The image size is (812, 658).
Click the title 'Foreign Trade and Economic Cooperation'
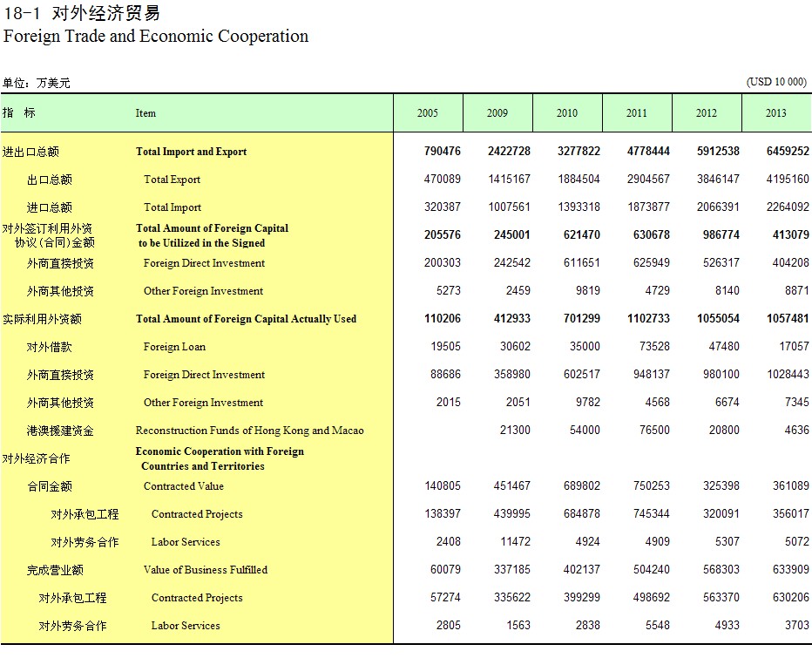[156, 37]
